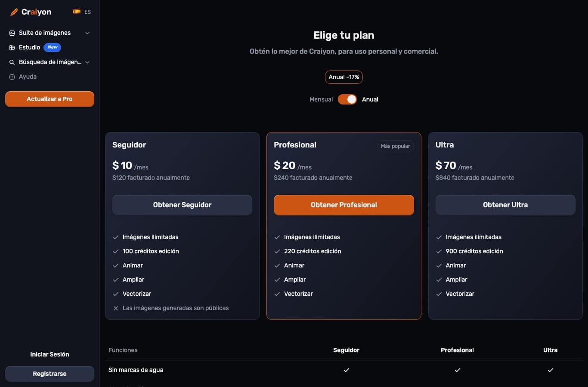Click the Búsqueda de imágenes magnifier icon
This screenshot has height=387, width=588.
(12, 62)
